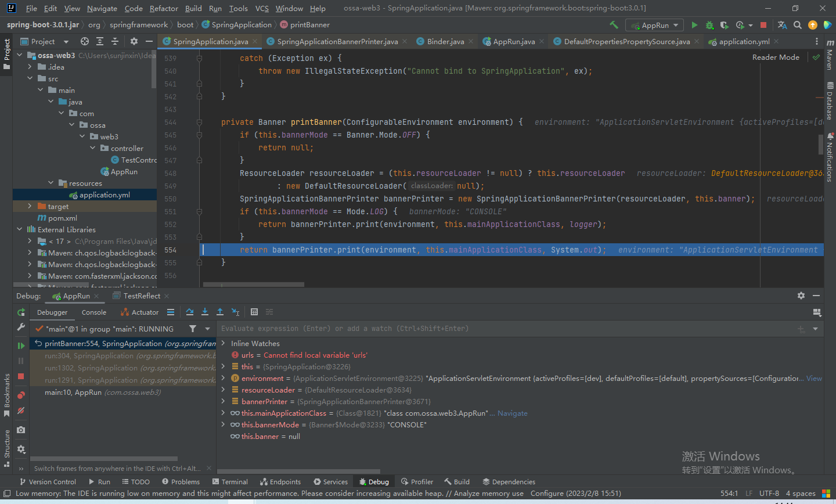This screenshot has width=836, height=504.
Task: Collapse External Libraries node
Action: (x=19, y=229)
